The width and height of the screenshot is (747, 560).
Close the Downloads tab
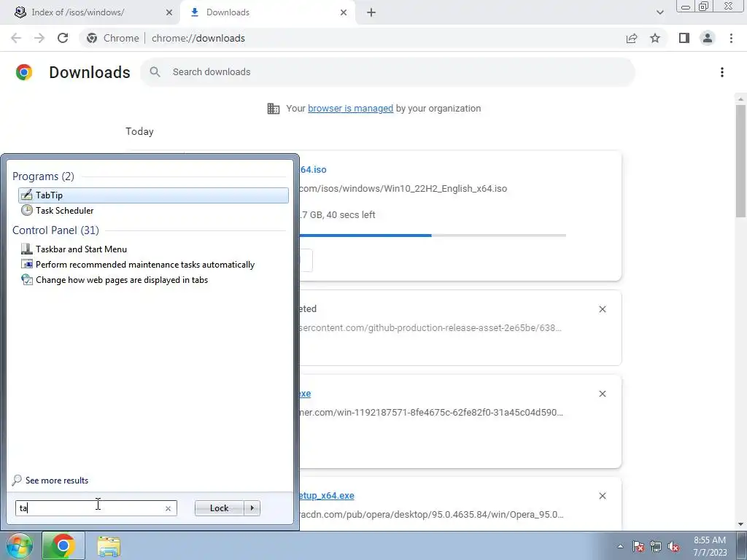click(x=344, y=12)
